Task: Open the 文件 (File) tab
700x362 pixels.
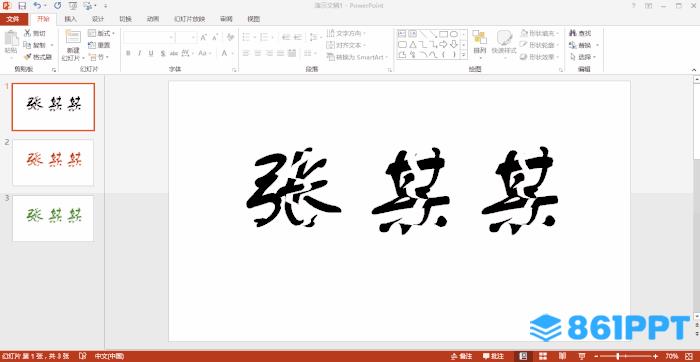Action: pos(13,19)
